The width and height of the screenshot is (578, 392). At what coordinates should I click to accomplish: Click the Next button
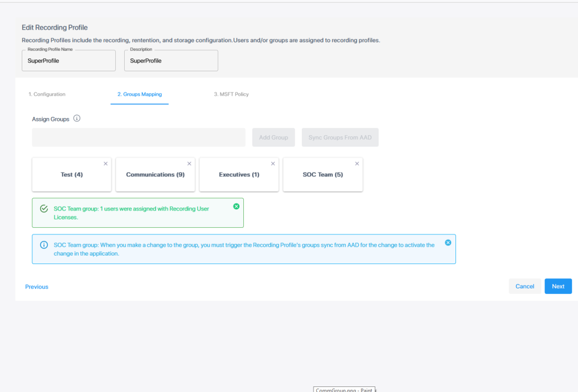click(558, 286)
